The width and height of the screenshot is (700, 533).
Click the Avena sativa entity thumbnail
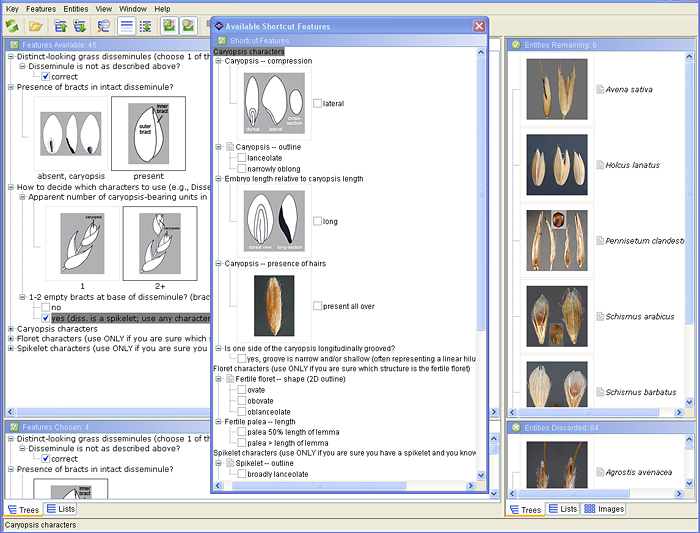pos(557,89)
